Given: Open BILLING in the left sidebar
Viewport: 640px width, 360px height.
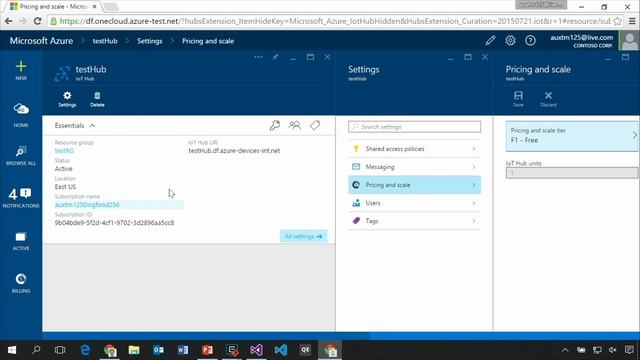Looking at the screenshot, I should coord(21,283).
